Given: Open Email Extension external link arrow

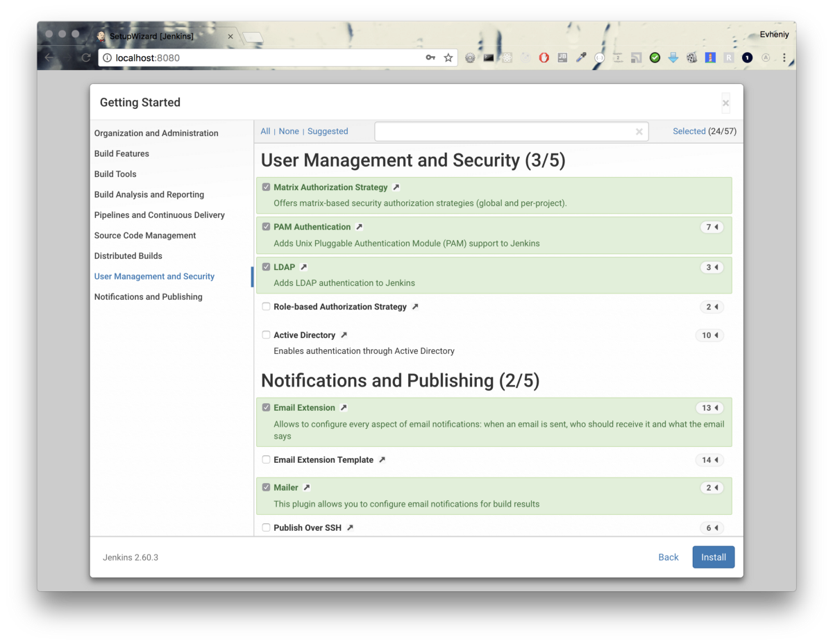Looking at the screenshot, I should [344, 408].
